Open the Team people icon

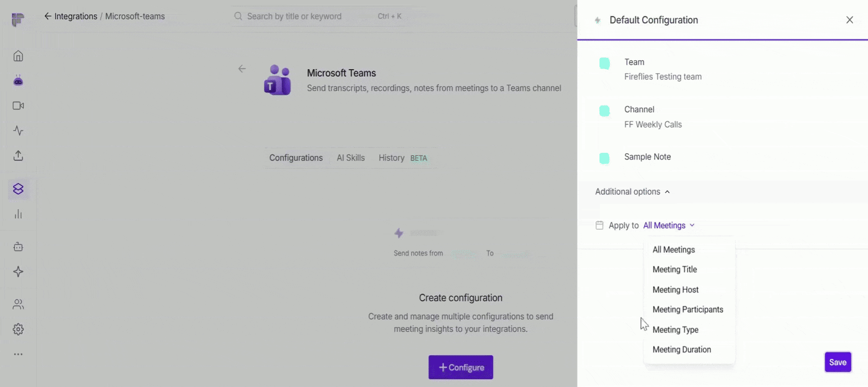coord(18,304)
